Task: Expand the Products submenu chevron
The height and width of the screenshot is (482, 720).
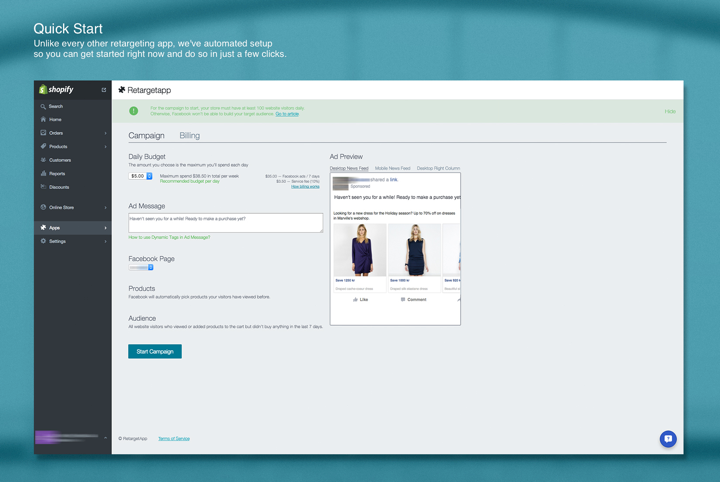Action: [x=106, y=146]
